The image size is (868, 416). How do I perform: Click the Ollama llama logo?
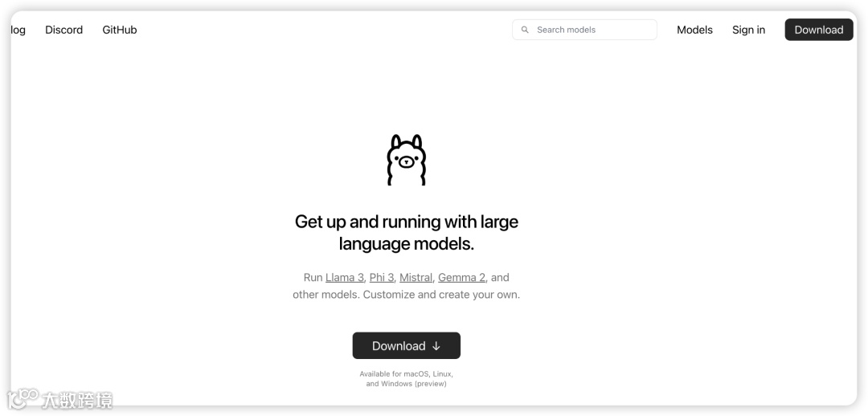coord(407,159)
